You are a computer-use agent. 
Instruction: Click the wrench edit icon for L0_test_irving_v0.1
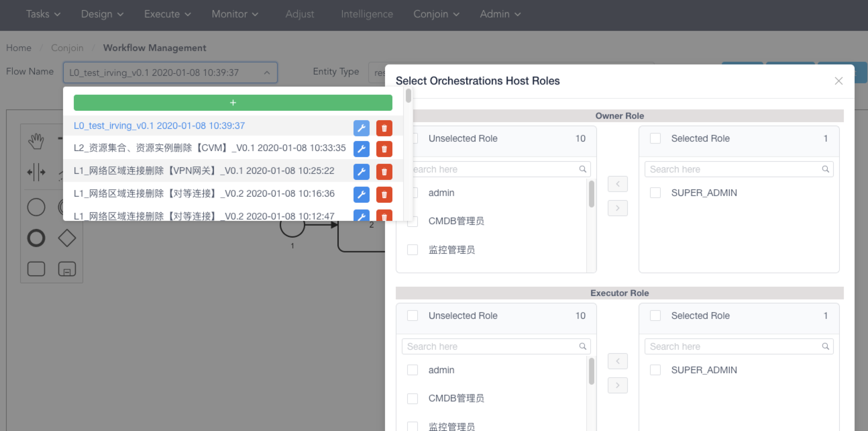click(x=361, y=128)
